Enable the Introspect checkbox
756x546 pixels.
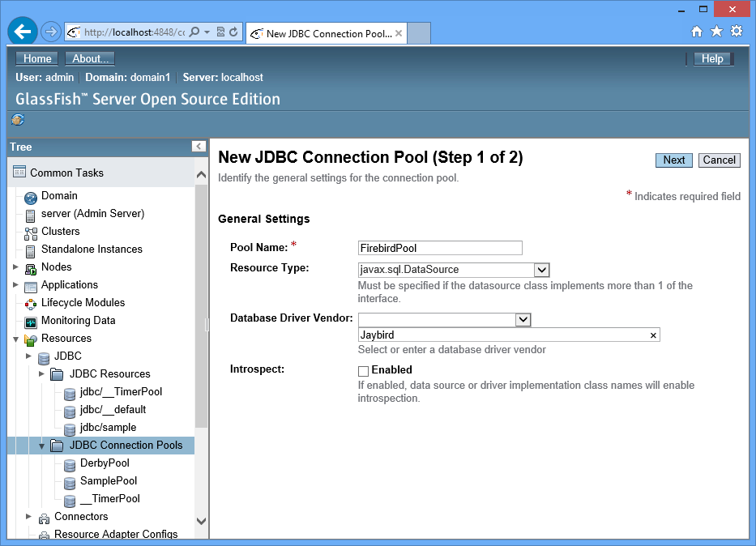coord(363,370)
